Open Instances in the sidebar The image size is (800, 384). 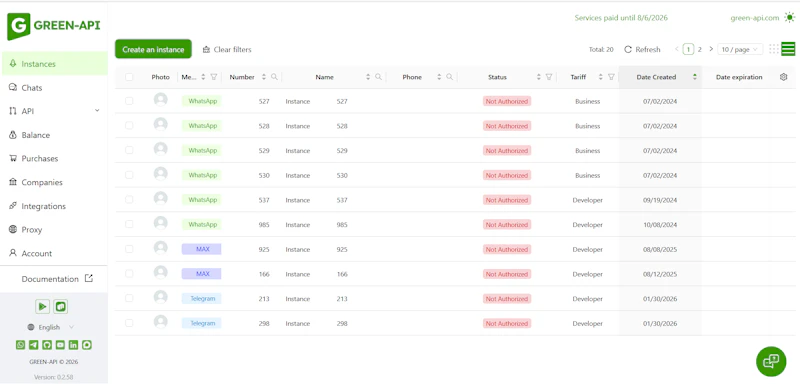click(55, 64)
